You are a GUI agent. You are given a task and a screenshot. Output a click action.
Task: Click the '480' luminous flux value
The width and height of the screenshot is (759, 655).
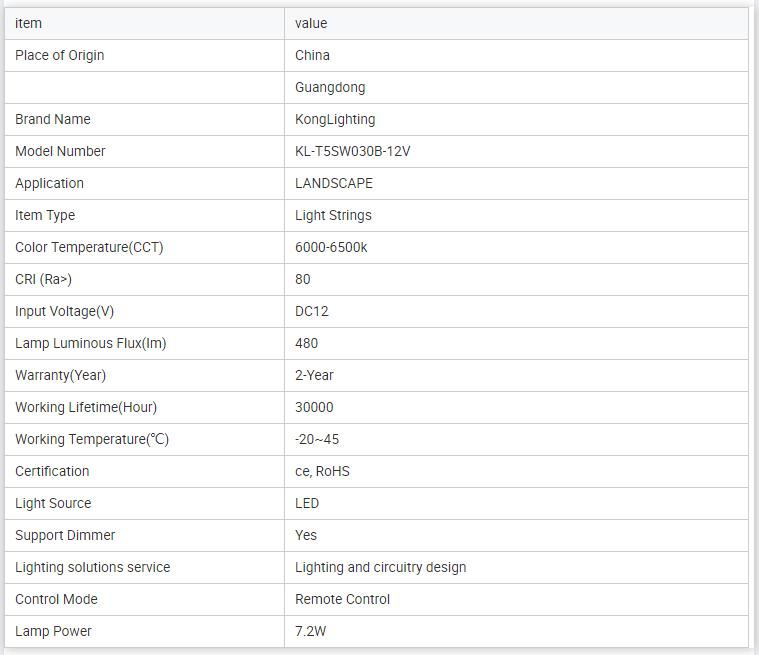click(x=306, y=343)
